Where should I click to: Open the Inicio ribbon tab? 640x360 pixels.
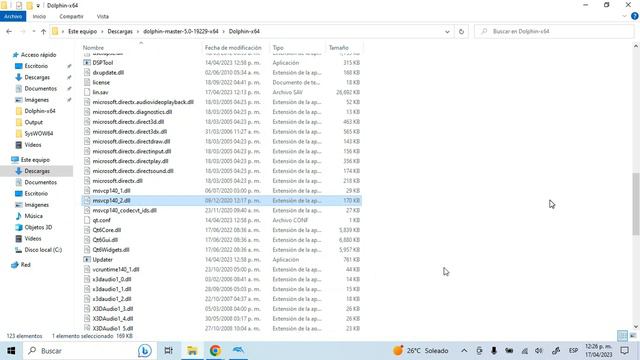(39, 16)
